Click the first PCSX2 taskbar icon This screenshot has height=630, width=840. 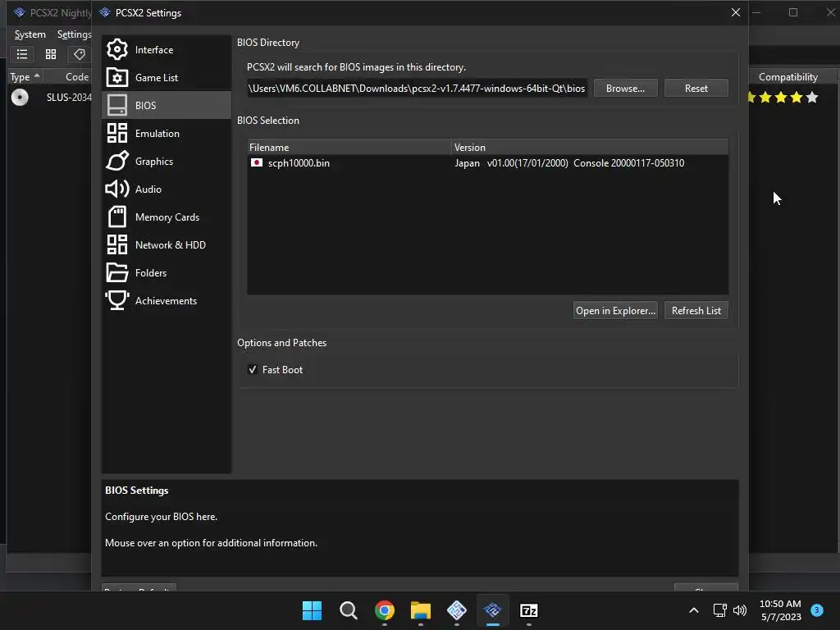[456, 610]
